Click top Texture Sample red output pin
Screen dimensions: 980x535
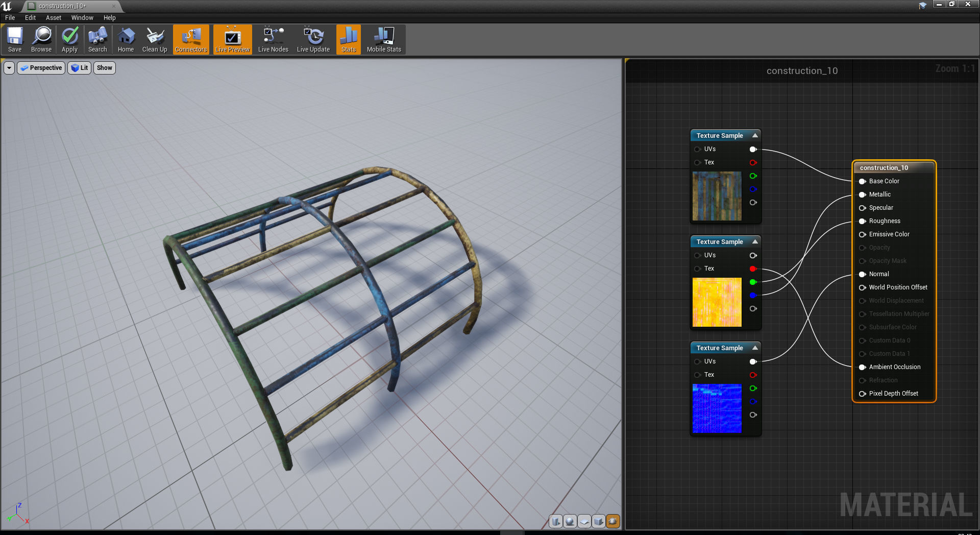pos(753,162)
